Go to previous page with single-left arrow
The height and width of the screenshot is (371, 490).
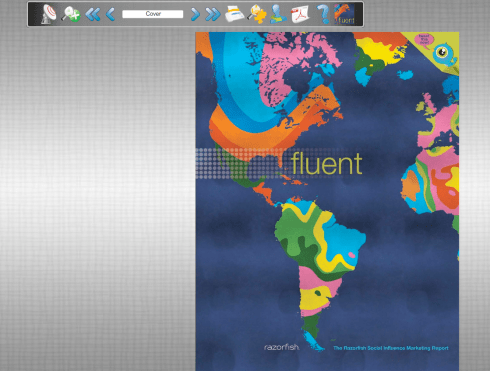[x=110, y=14]
